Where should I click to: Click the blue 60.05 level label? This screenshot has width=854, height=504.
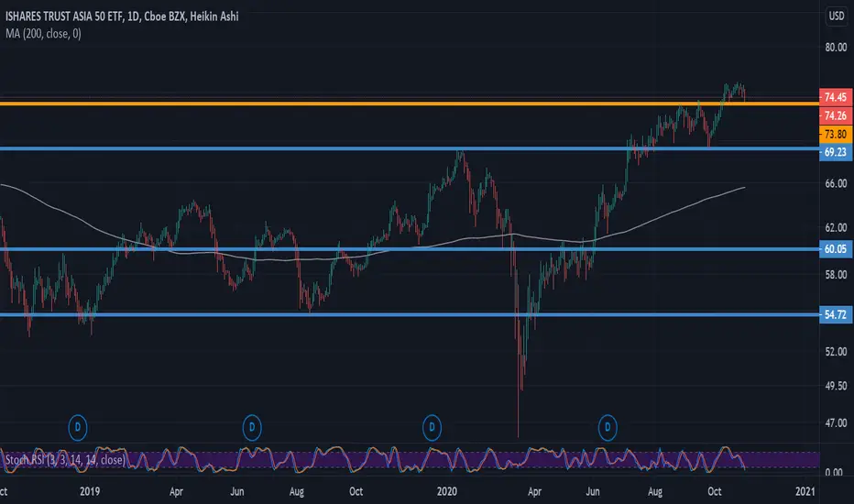coord(836,249)
